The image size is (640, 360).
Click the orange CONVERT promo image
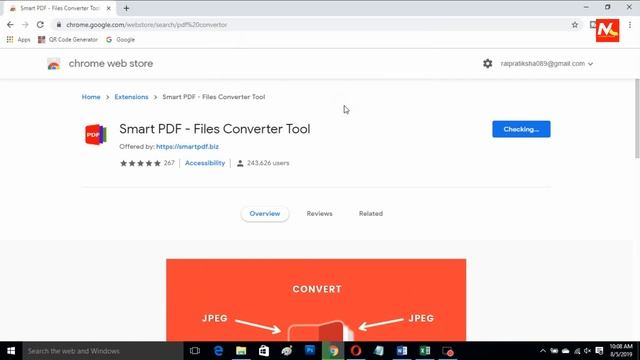tap(316, 300)
